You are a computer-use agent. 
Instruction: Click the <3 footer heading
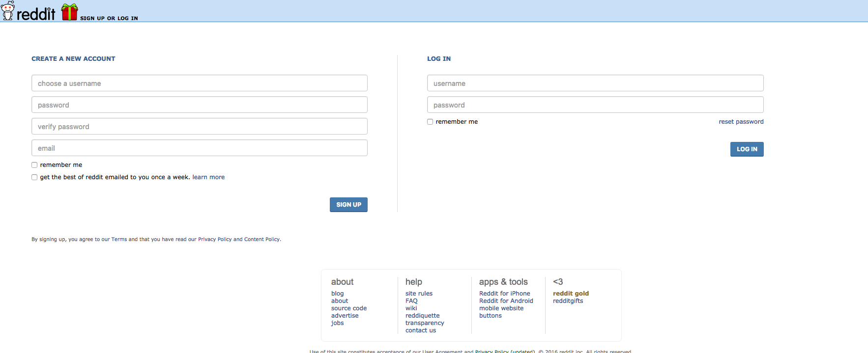tap(558, 282)
